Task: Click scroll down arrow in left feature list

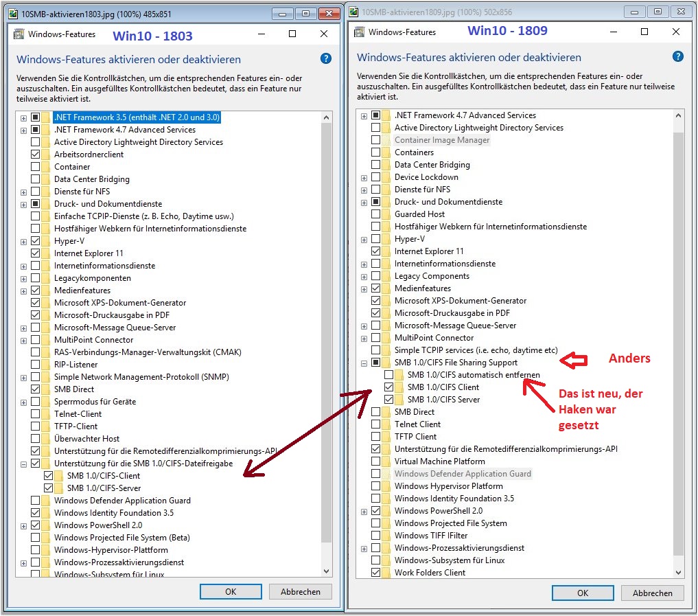Action: click(x=326, y=571)
